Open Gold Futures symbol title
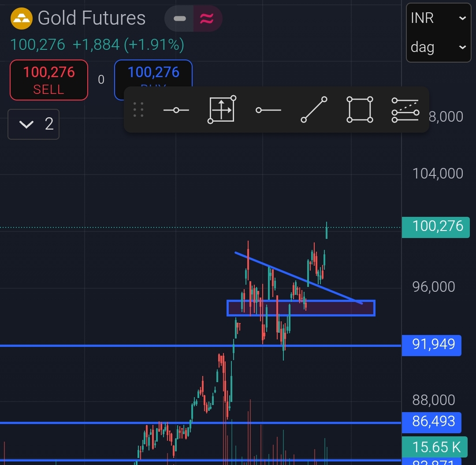 pyautogui.click(x=92, y=19)
